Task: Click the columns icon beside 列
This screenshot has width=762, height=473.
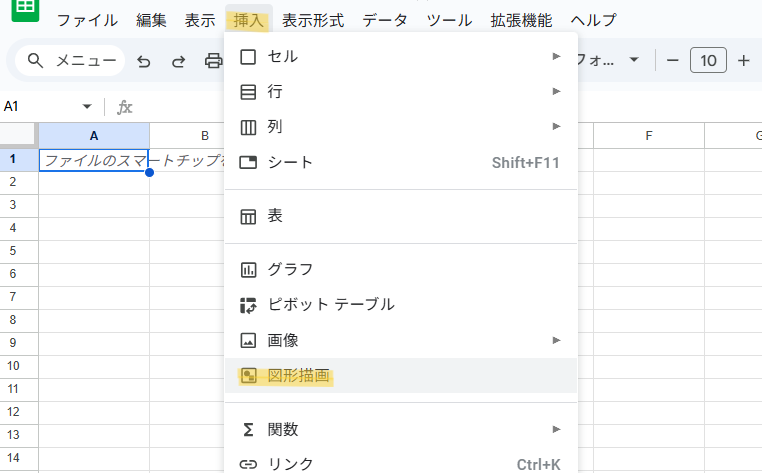Action: (248, 127)
